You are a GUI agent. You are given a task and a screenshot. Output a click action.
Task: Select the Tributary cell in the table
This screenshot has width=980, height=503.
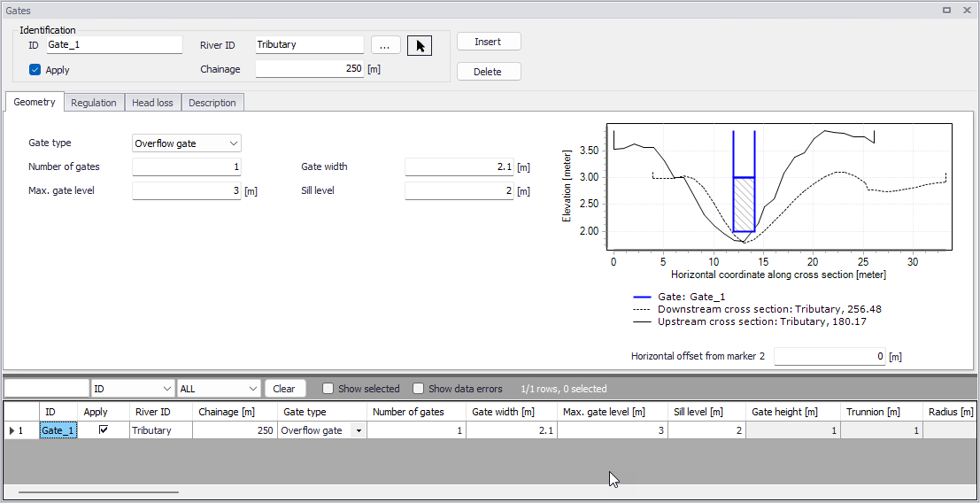point(160,430)
